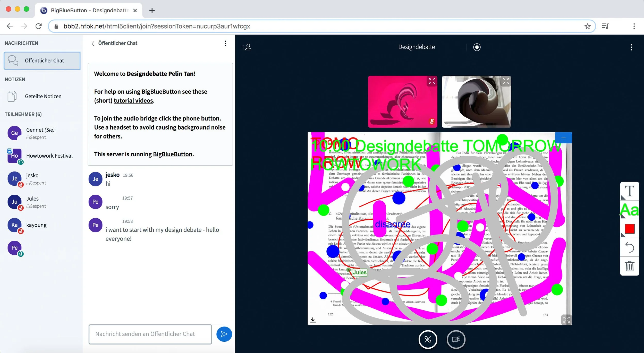Open the font size Aa option

(x=629, y=210)
